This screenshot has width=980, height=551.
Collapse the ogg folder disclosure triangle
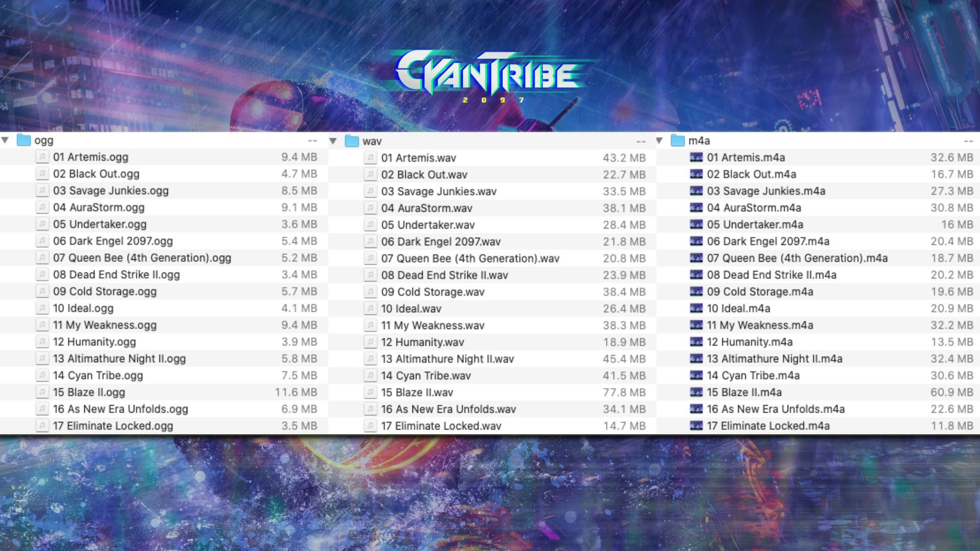(6, 140)
